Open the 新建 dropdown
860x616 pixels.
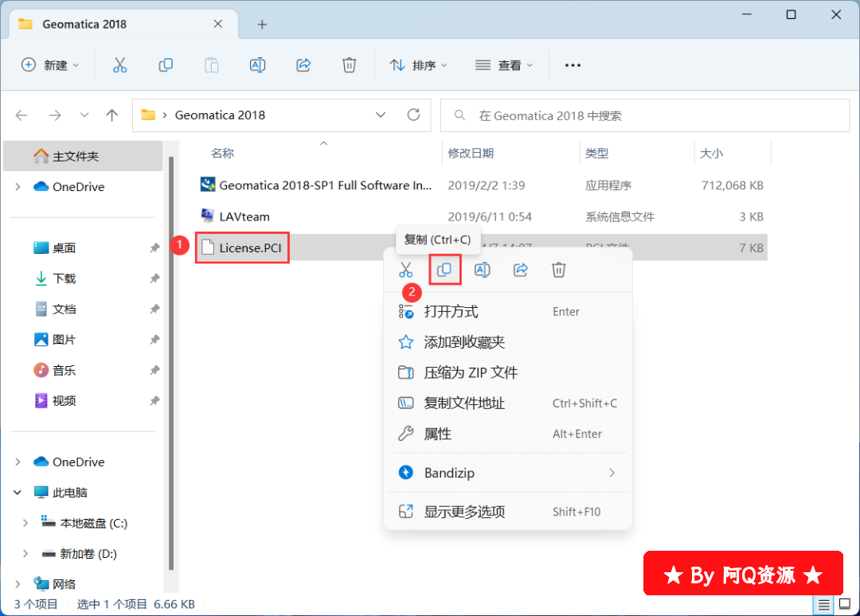(50, 65)
